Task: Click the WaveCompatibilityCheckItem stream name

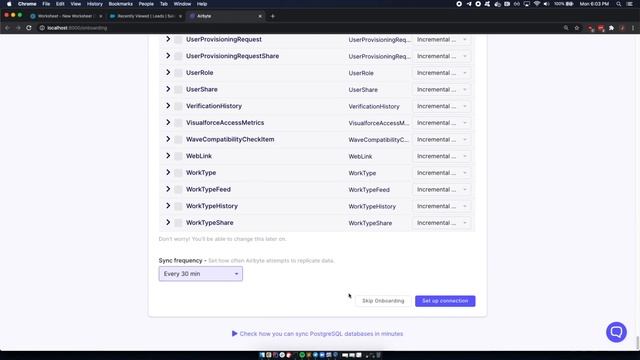Action: (230, 140)
